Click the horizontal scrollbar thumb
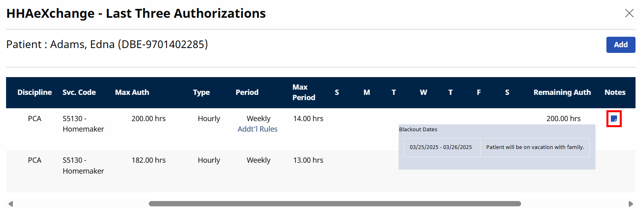The width and height of the screenshot is (644, 216). click(334, 204)
